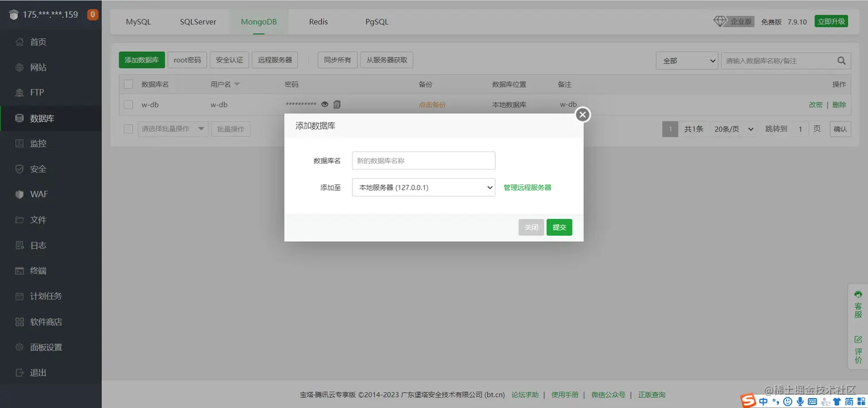This screenshot has width=868, height=408.
Task: Close the 添加数据库 dialog with X
Action: (583, 115)
